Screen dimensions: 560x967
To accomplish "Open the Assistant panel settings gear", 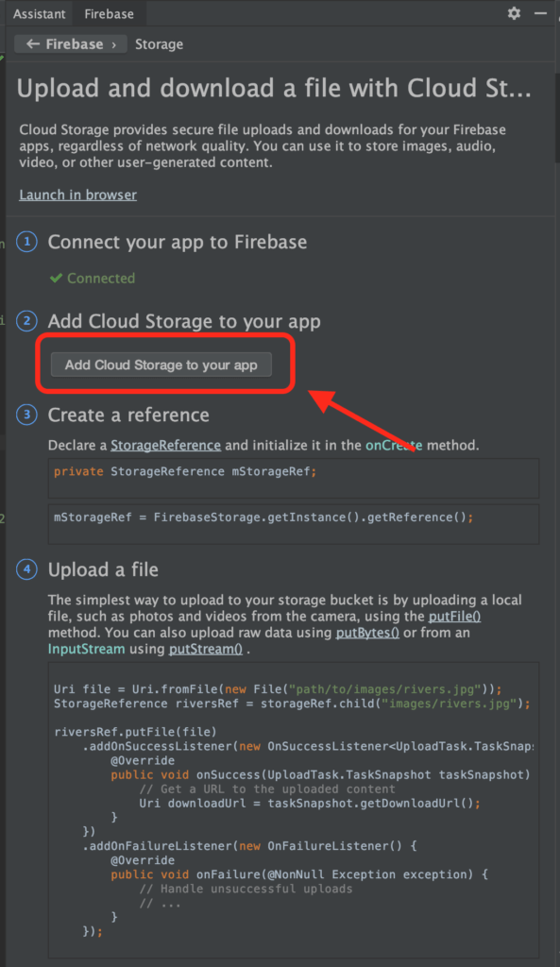I will [x=513, y=13].
